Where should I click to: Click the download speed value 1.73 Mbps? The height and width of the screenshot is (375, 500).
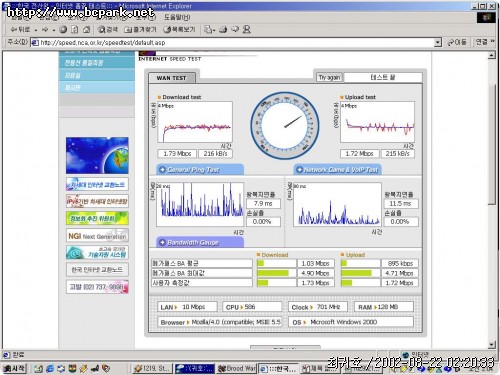click(177, 154)
